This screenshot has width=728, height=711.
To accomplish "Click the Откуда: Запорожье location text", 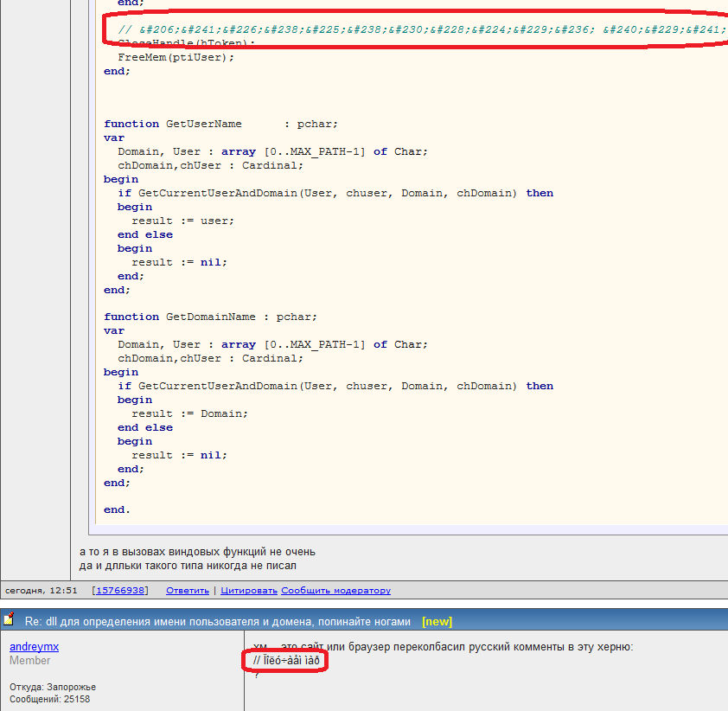I will [53, 687].
